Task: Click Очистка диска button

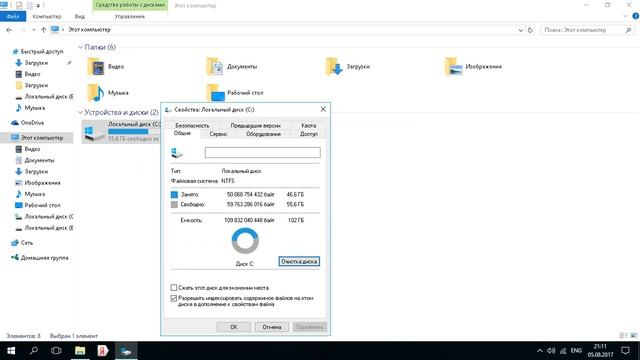Action: (299, 261)
